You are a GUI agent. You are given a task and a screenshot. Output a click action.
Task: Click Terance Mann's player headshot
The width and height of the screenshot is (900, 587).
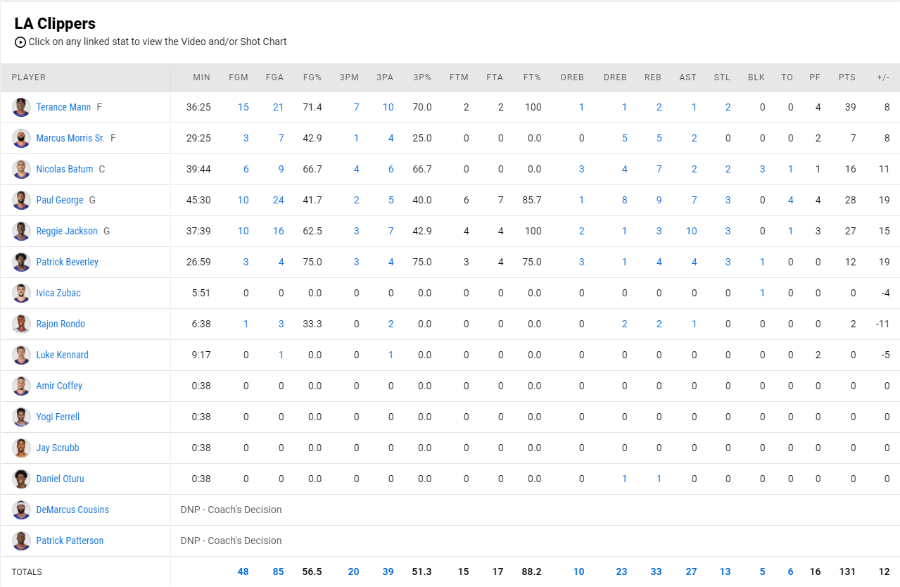coord(21,107)
